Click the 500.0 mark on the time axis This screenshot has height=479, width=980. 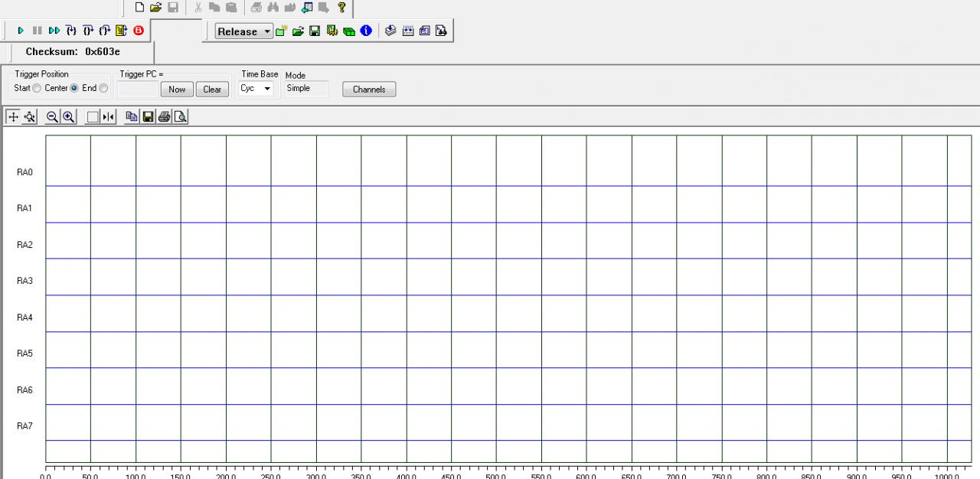click(x=496, y=475)
